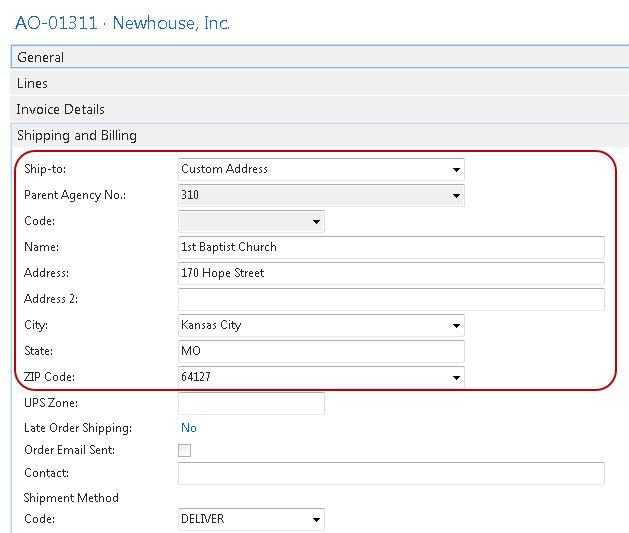Click the empty UPS Zone field
This screenshot has height=533, width=629.
click(x=250, y=404)
